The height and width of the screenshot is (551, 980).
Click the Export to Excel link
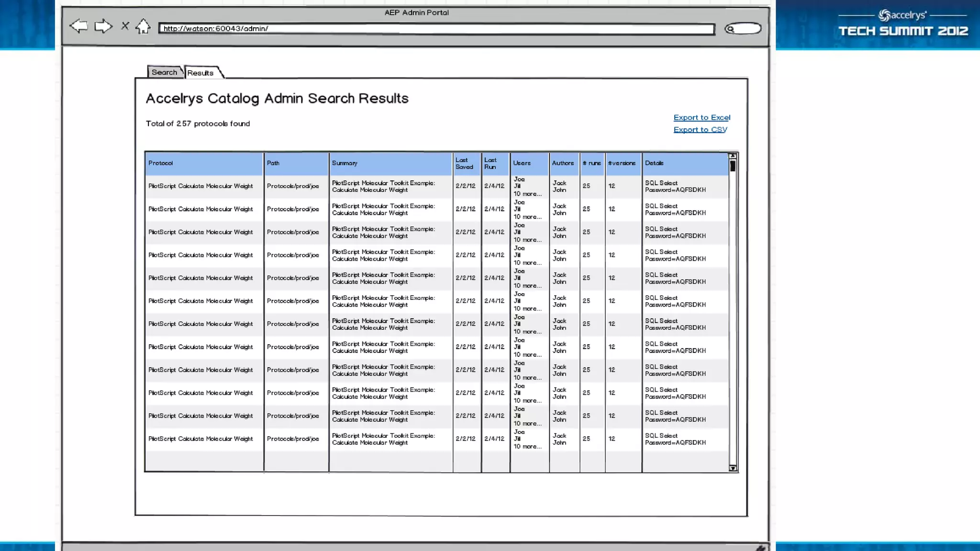pyautogui.click(x=702, y=118)
